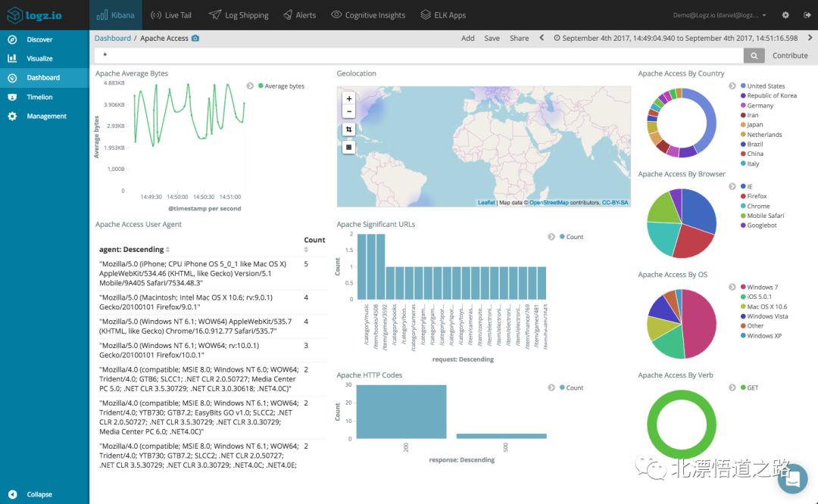Click the Googlebot legend entry
Viewport: 818px width, 504px height.
coord(758,226)
